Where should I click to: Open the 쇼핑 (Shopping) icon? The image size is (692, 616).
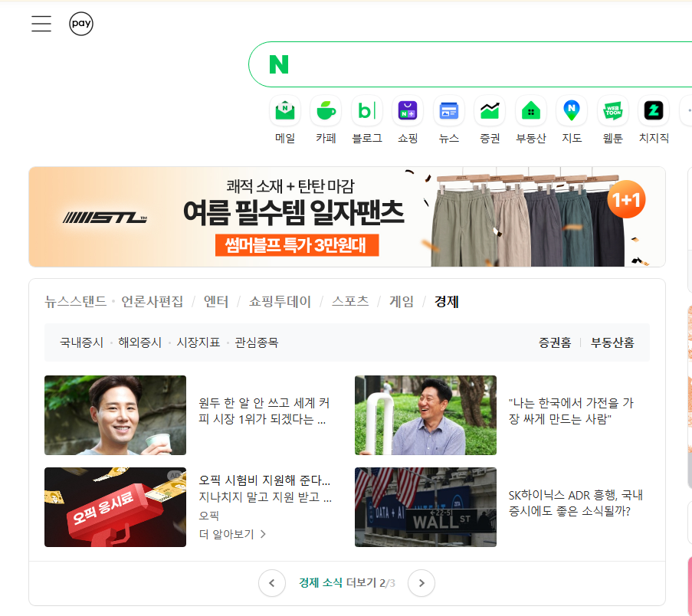408,110
